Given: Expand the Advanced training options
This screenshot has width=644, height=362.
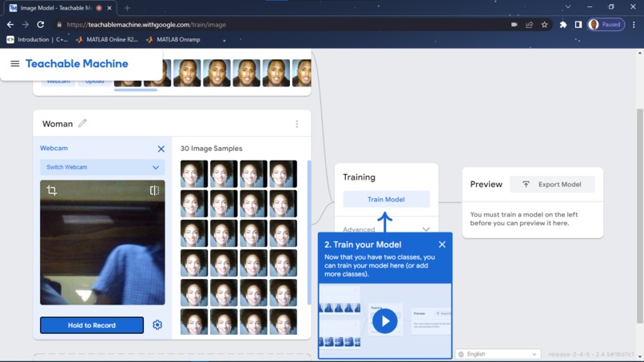Looking at the screenshot, I should click(x=386, y=229).
